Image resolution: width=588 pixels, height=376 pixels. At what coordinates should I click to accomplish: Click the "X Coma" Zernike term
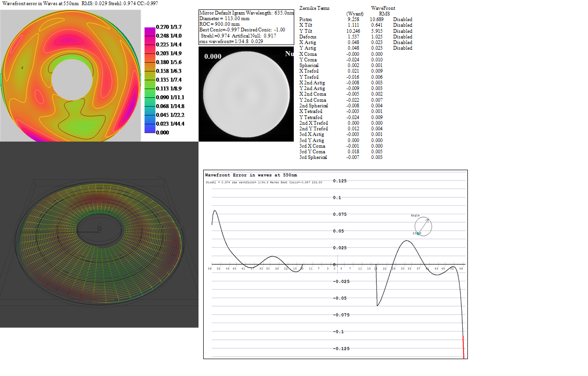(x=308, y=54)
